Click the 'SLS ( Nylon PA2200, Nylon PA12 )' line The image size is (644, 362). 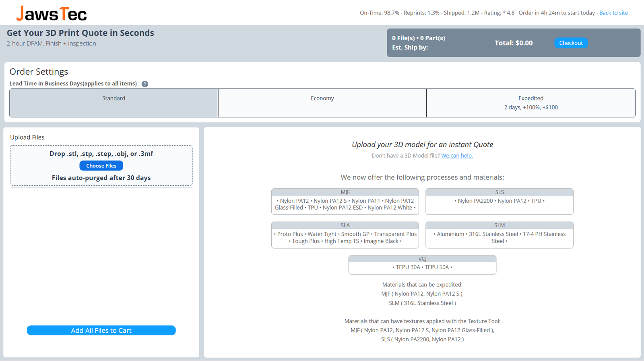[x=422, y=339]
